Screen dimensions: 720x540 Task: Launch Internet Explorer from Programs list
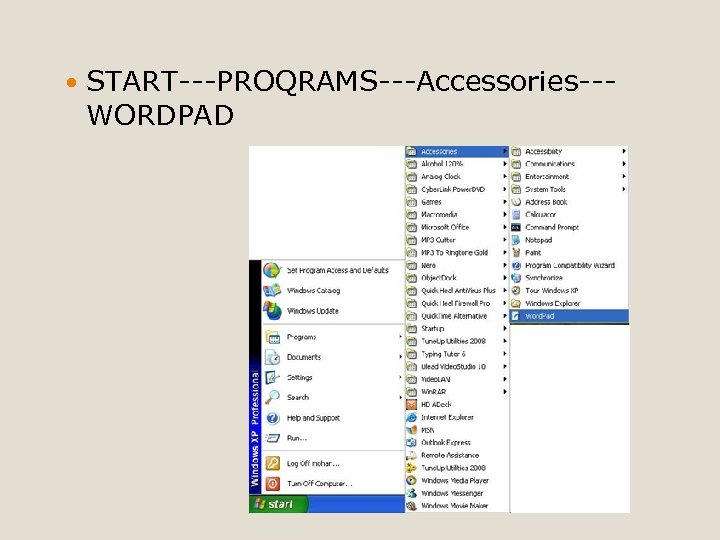[457, 417]
